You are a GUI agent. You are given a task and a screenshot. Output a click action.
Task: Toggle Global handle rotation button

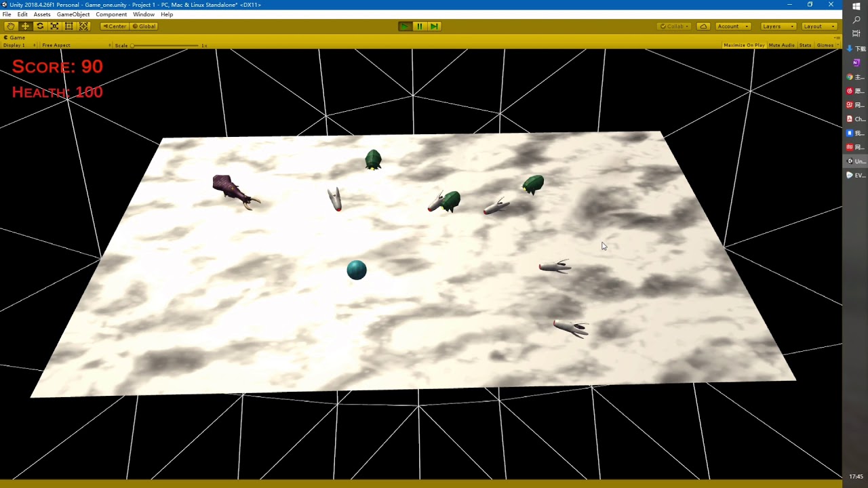tap(144, 26)
